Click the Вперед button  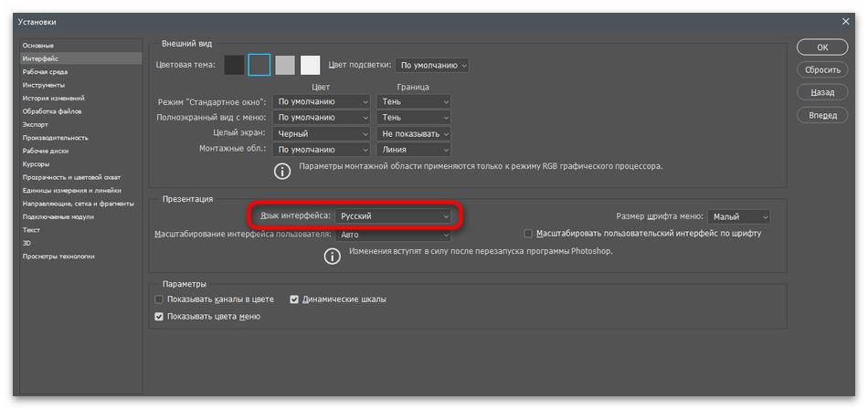coord(822,115)
